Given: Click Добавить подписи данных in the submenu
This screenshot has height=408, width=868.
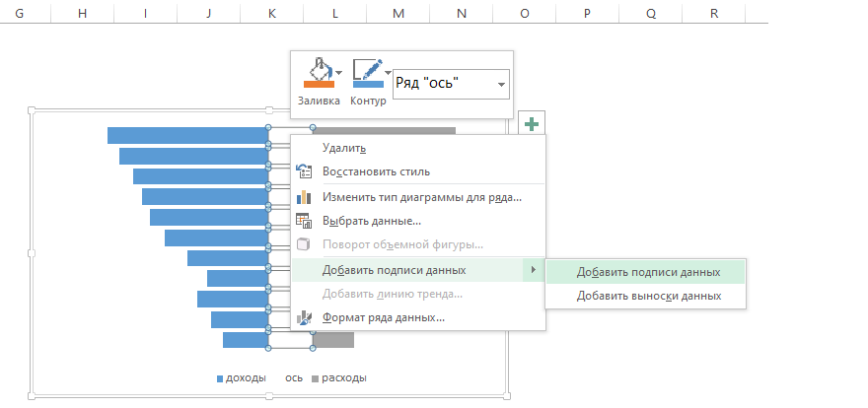Looking at the screenshot, I should (x=649, y=272).
